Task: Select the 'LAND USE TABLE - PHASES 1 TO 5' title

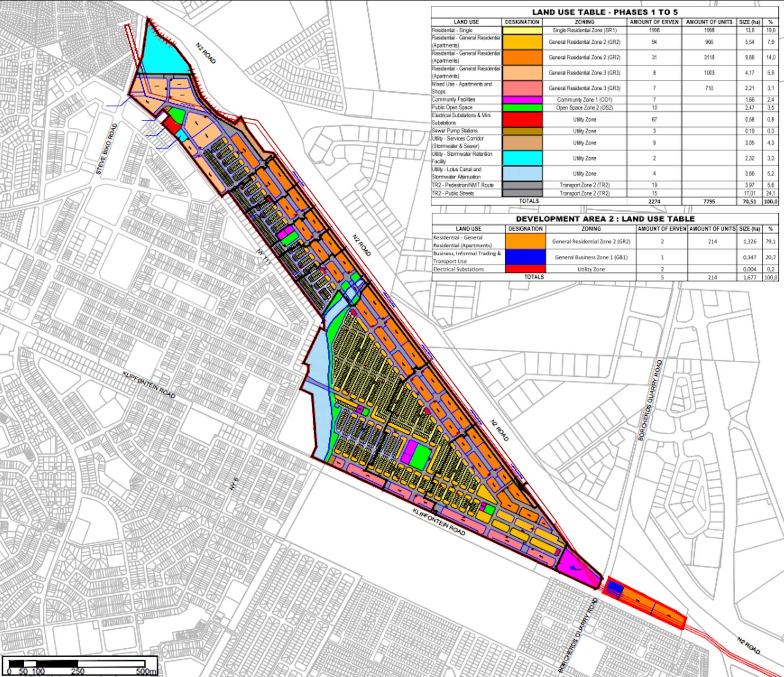Action: pyautogui.click(x=605, y=12)
